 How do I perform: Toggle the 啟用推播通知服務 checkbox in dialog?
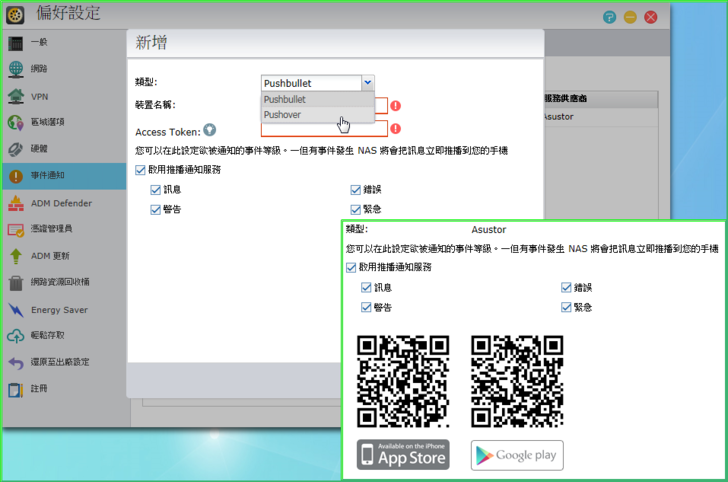click(x=141, y=170)
